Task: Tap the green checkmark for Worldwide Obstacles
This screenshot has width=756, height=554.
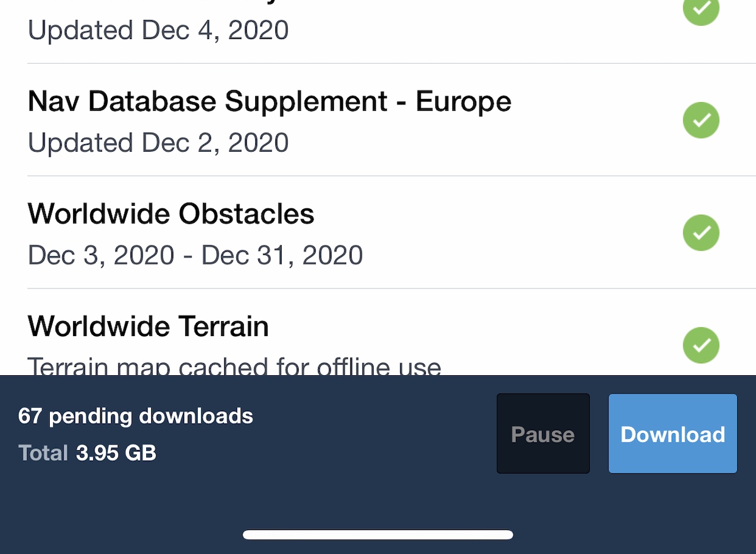Action: (x=701, y=233)
